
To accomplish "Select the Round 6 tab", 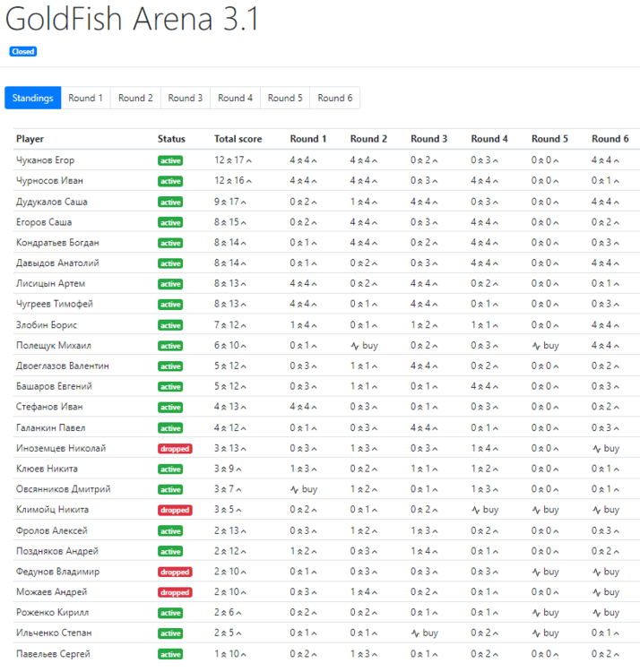I will [334, 98].
